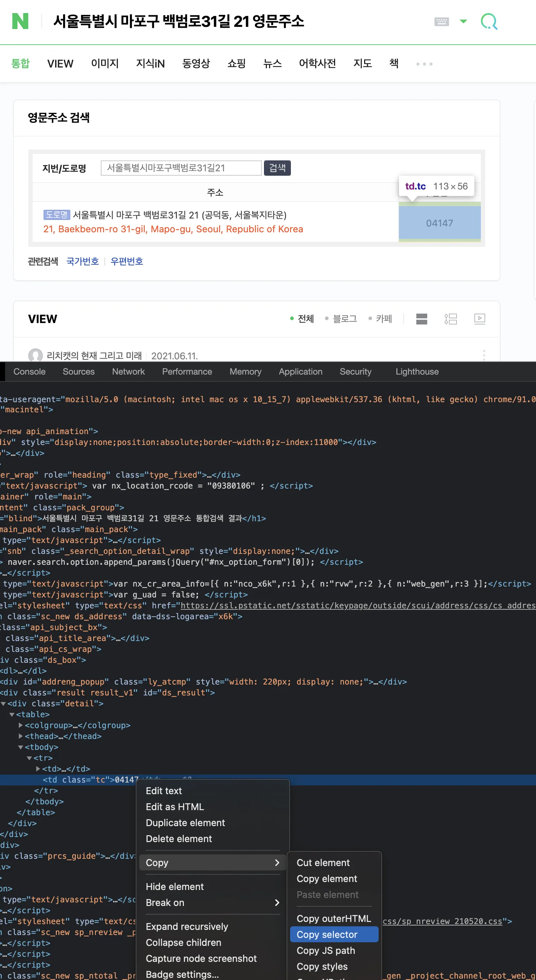Viewport: 536px width, 980px height.
Task: Open the 이미지 search tab
Action: tap(105, 63)
